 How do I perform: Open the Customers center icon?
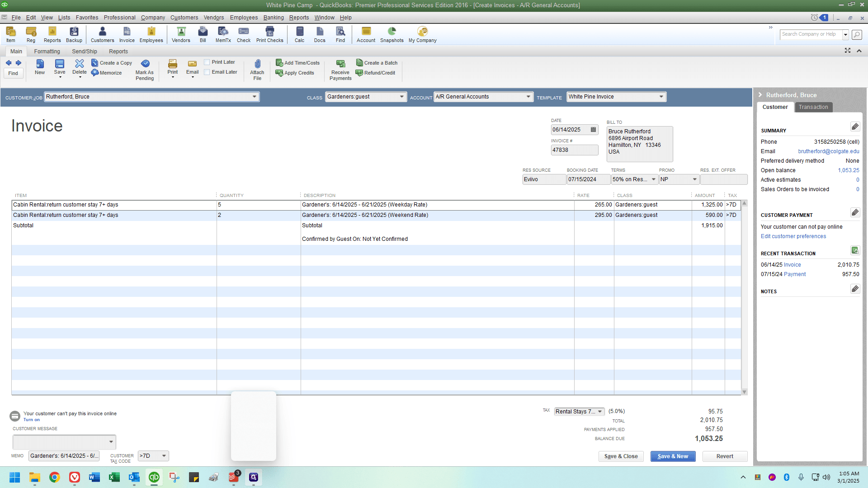(103, 34)
